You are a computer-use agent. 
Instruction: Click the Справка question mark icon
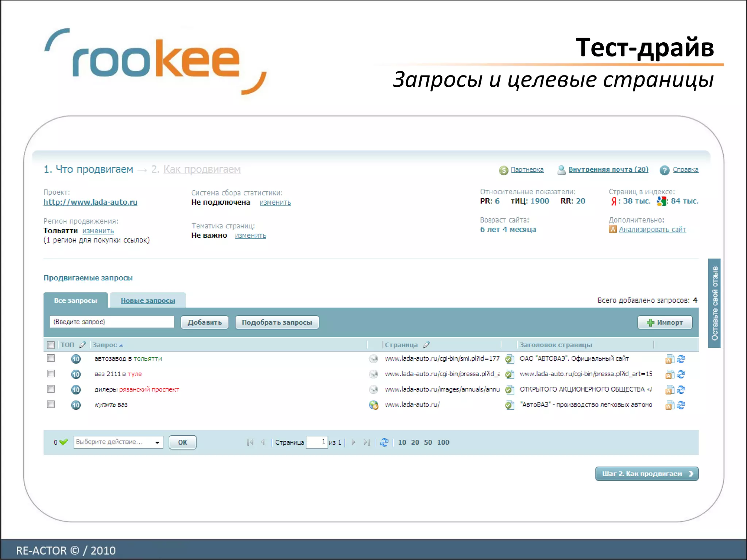[665, 170]
